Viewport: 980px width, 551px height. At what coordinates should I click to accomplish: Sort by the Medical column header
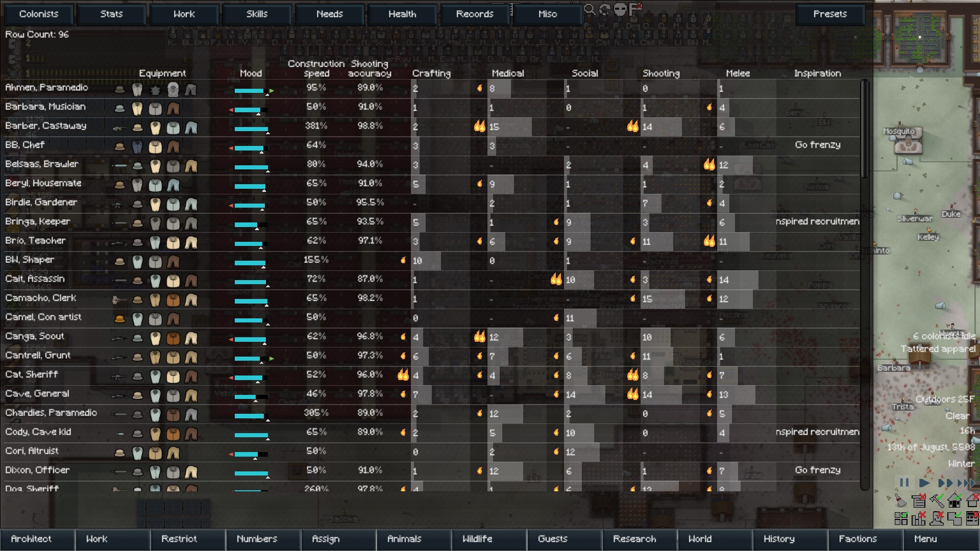click(508, 73)
